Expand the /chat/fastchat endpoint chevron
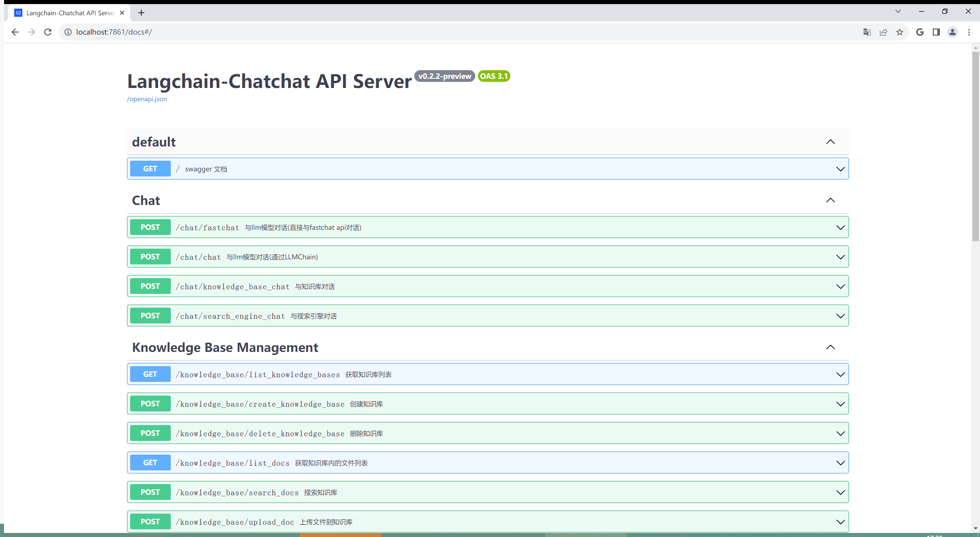This screenshot has height=537, width=980. click(841, 227)
